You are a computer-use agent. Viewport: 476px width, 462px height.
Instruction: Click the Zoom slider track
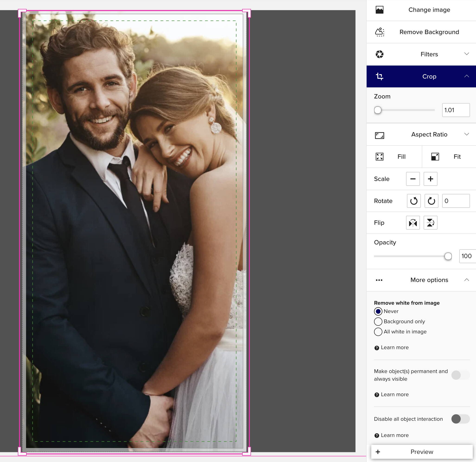[404, 110]
